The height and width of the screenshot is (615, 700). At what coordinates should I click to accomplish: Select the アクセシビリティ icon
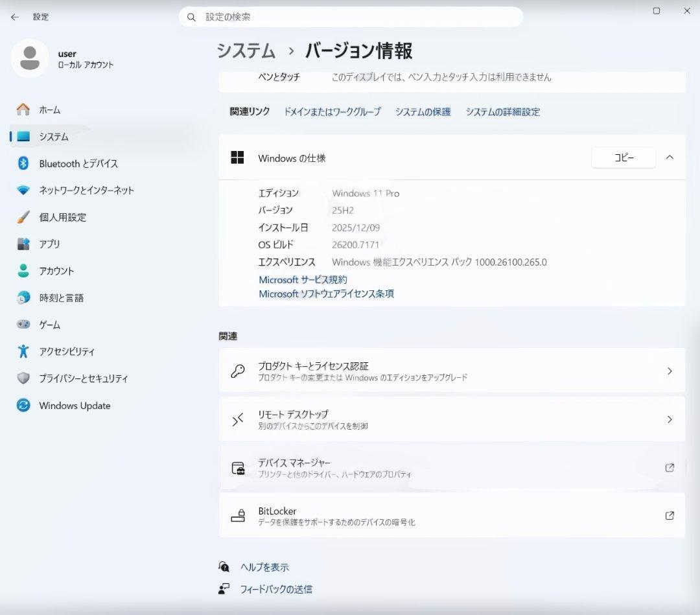click(x=24, y=351)
